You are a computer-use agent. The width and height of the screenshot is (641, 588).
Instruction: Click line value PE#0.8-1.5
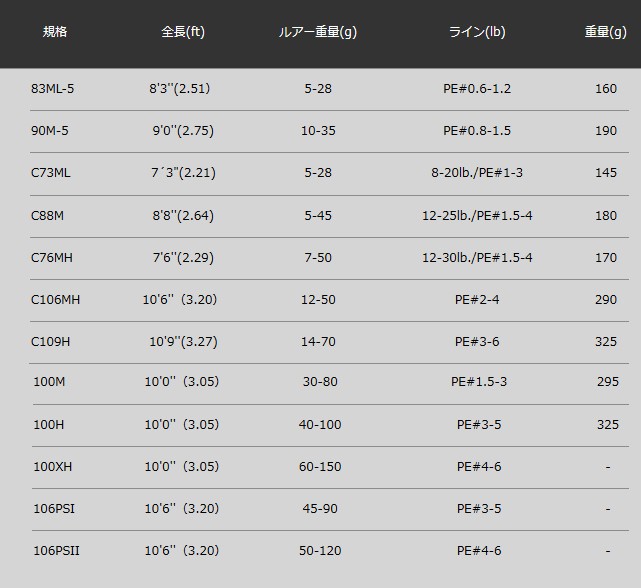tap(477, 131)
